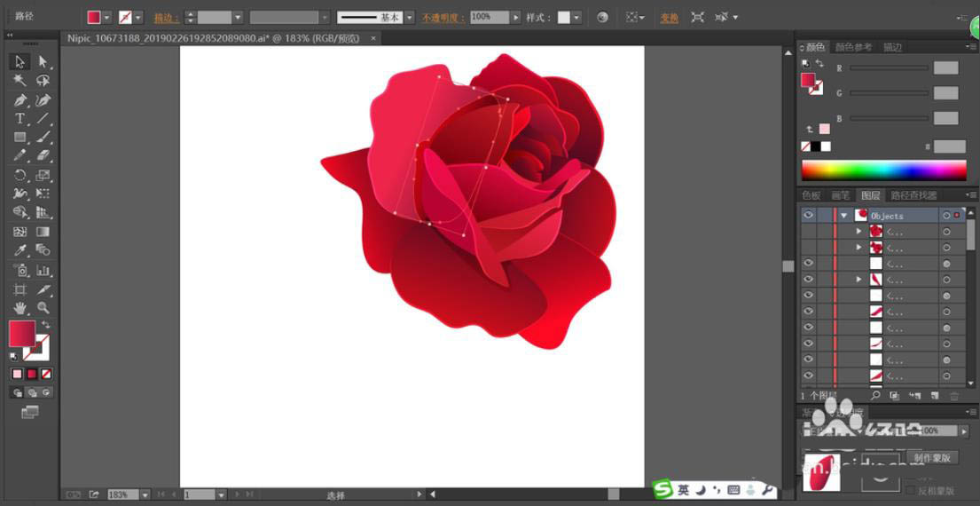Switch to 颜色参考 tab
This screenshot has height=506, width=980.
(853, 47)
